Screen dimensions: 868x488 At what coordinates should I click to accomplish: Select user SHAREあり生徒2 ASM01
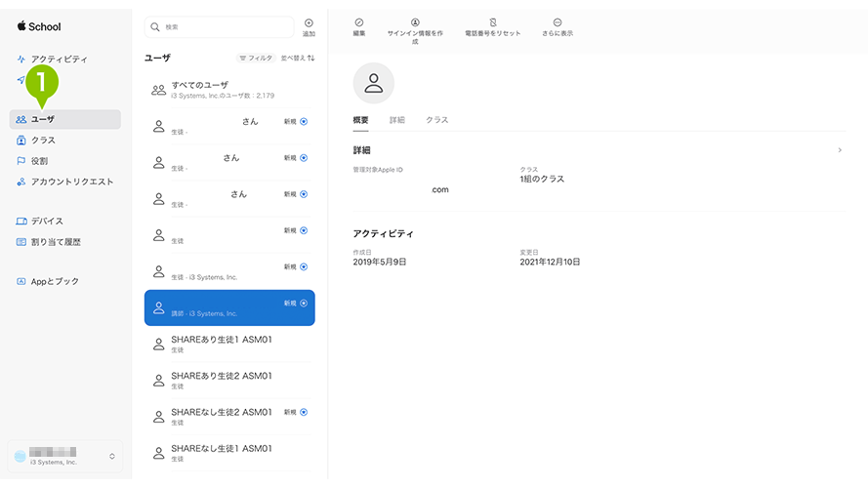pos(229,381)
